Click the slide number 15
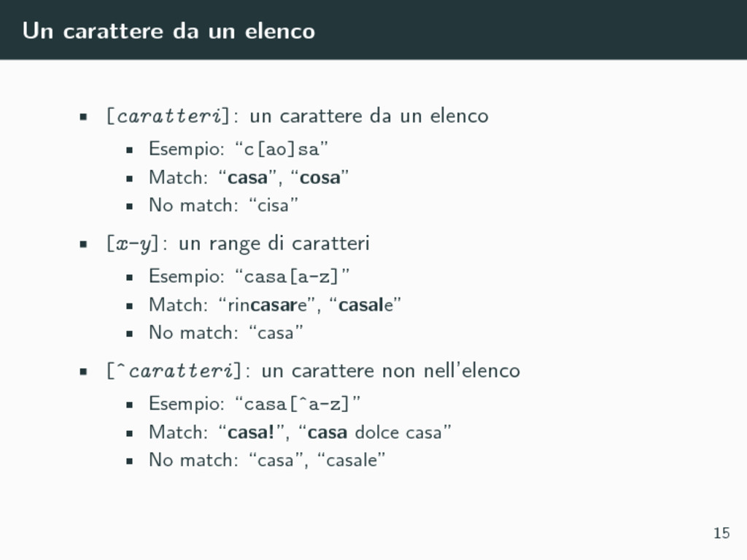Viewport: 747px width, 560px height. (x=721, y=533)
